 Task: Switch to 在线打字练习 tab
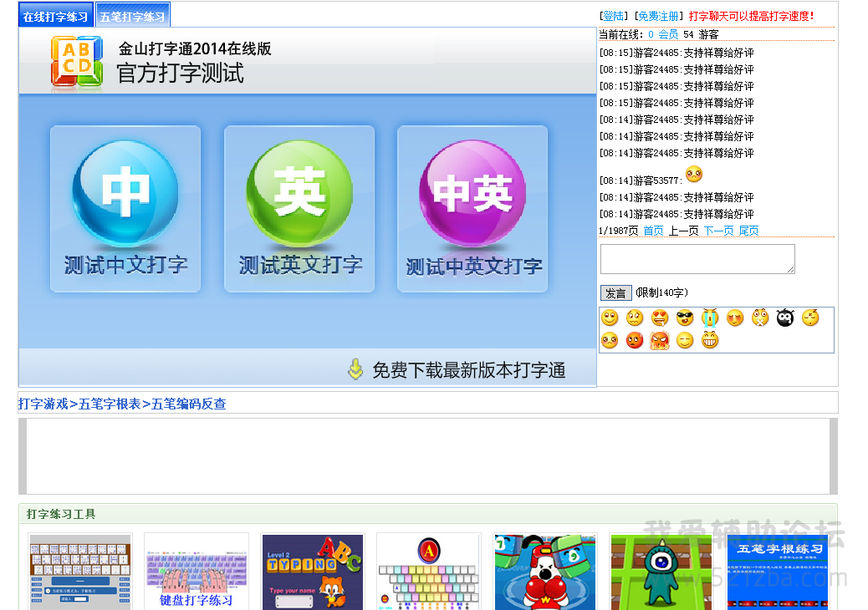55,16
